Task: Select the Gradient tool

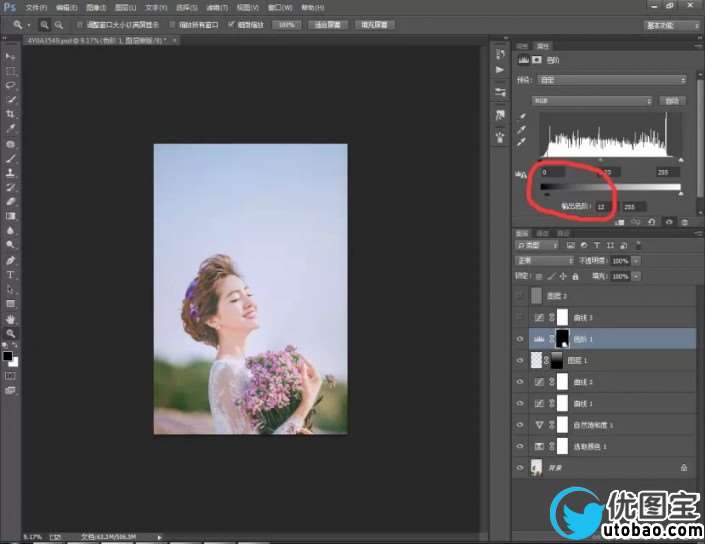Action: point(10,216)
